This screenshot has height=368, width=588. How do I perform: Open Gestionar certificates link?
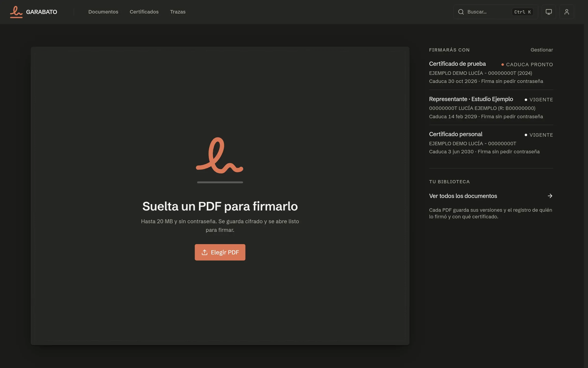pos(541,50)
